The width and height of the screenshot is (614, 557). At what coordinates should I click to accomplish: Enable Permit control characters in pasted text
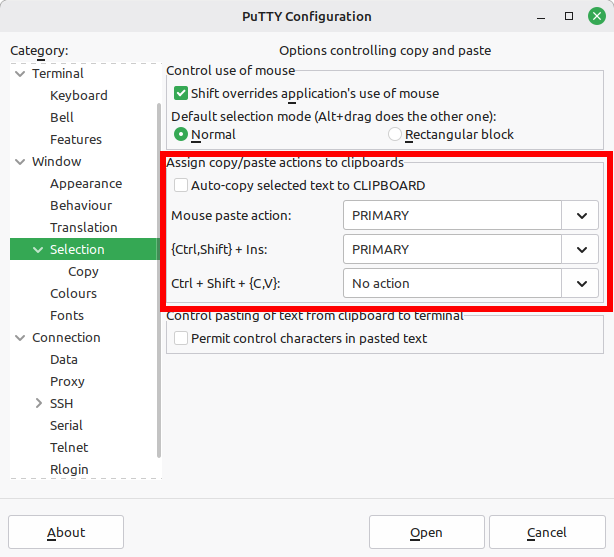pos(181,338)
